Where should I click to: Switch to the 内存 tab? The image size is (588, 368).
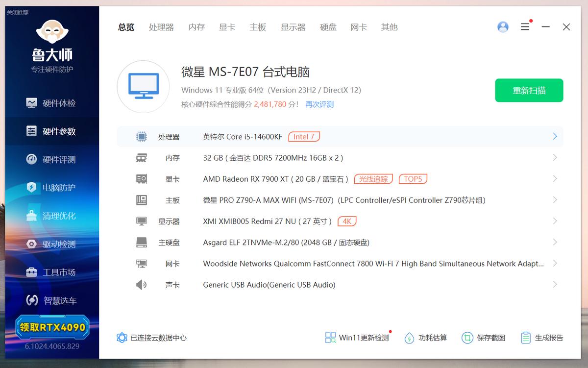[196, 27]
